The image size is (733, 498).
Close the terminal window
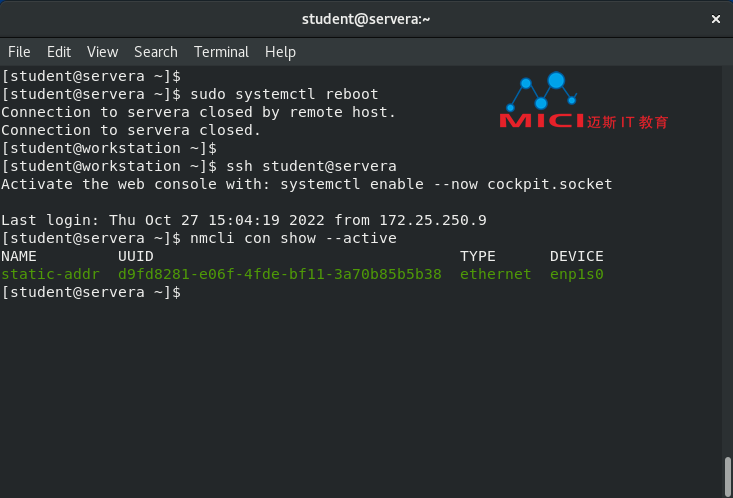point(716,19)
